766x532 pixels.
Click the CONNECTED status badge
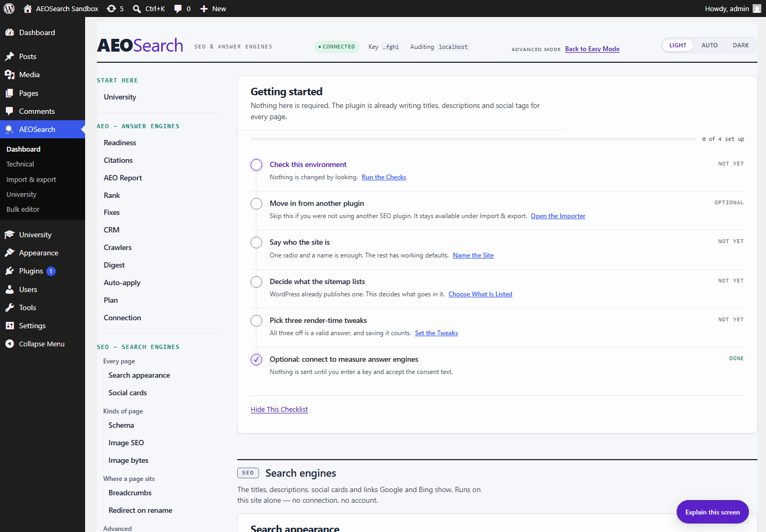point(337,47)
